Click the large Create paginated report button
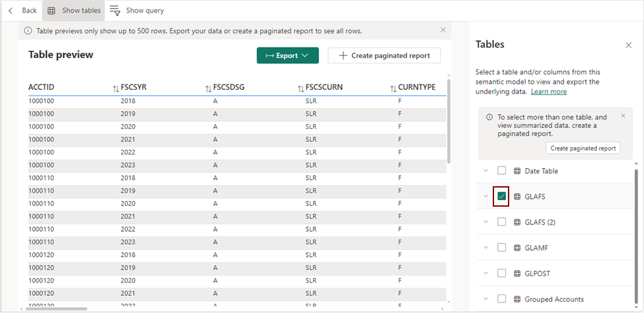Screen dimensions: 644x313 click(384, 55)
